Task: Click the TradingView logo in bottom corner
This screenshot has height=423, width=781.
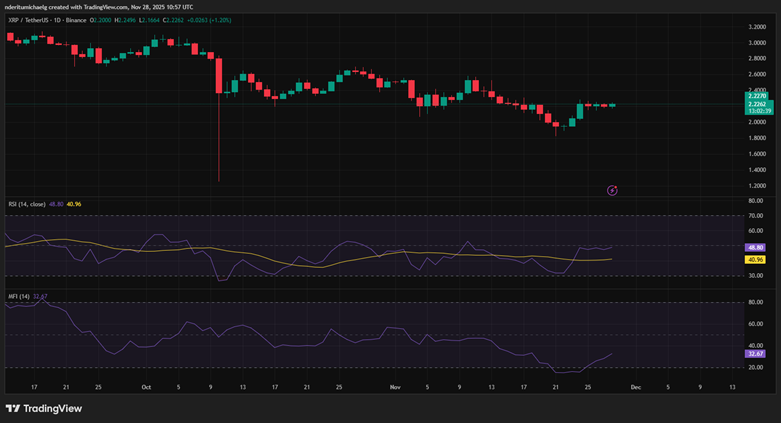Action: pos(43,408)
